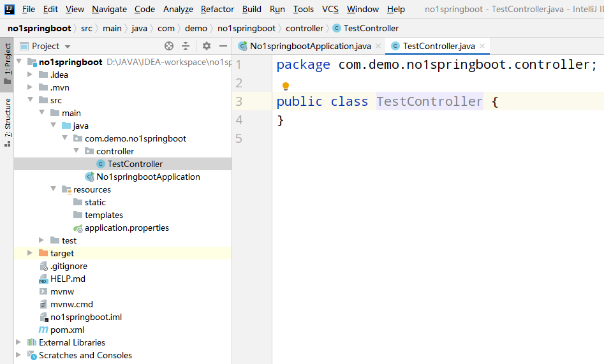Viewport: 604px width, 364px height.
Task: Click the HELP.md markdown file icon
Action: point(43,279)
